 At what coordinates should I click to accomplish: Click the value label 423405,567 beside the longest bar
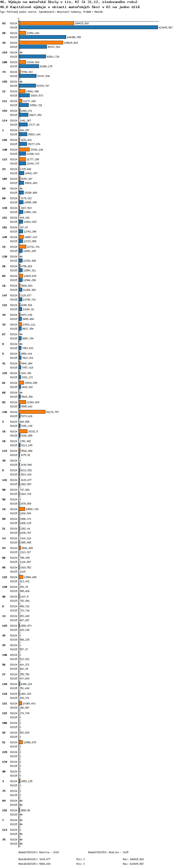(x=166, y=28)
